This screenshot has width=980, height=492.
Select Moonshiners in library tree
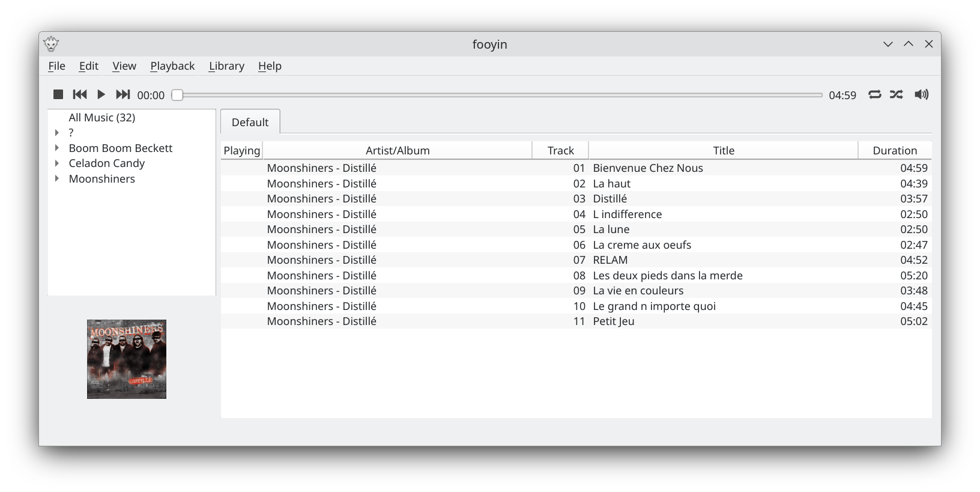[102, 179]
